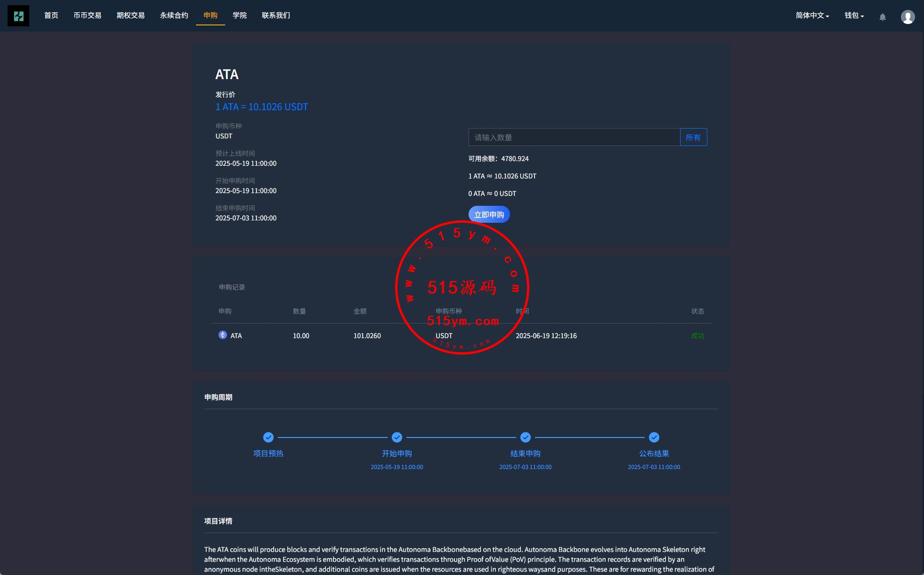The image size is (924, 575).
Task: Click the 所有 button to use all balance
Action: click(693, 138)
